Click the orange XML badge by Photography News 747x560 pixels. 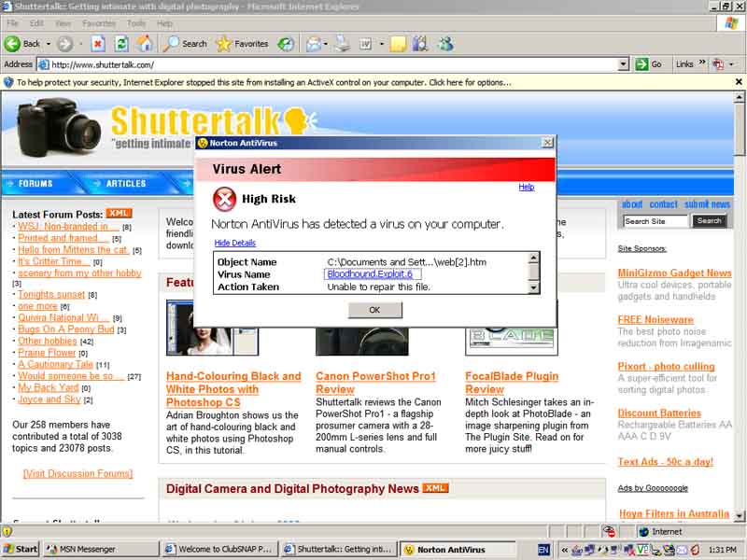pyautogui.click(x=435, y=488)
